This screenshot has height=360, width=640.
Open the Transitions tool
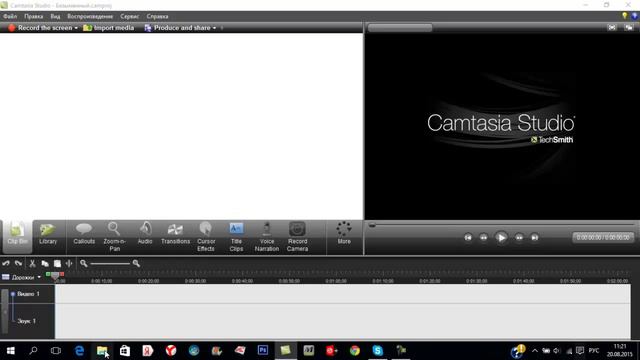[176, 234]
